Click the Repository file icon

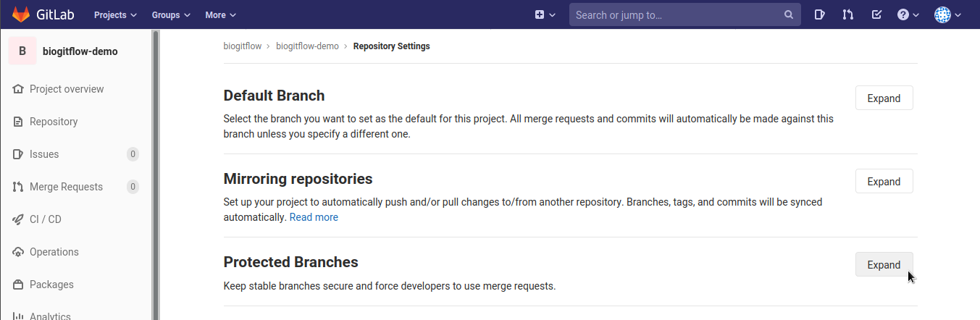coord(18,122)
